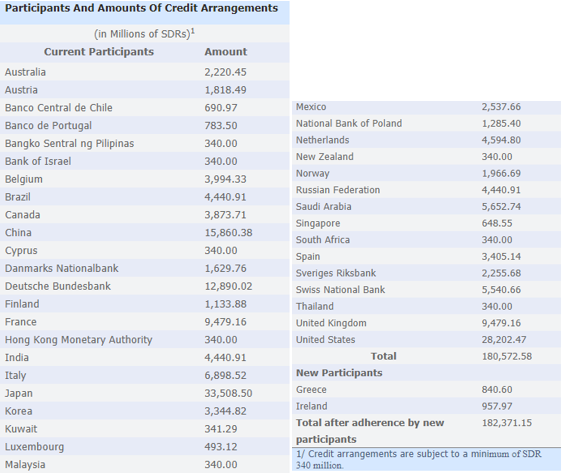Viewport: 564px width, 476px height.
Task: Click 'National Bank of Poland'
Action: [349, 123]
